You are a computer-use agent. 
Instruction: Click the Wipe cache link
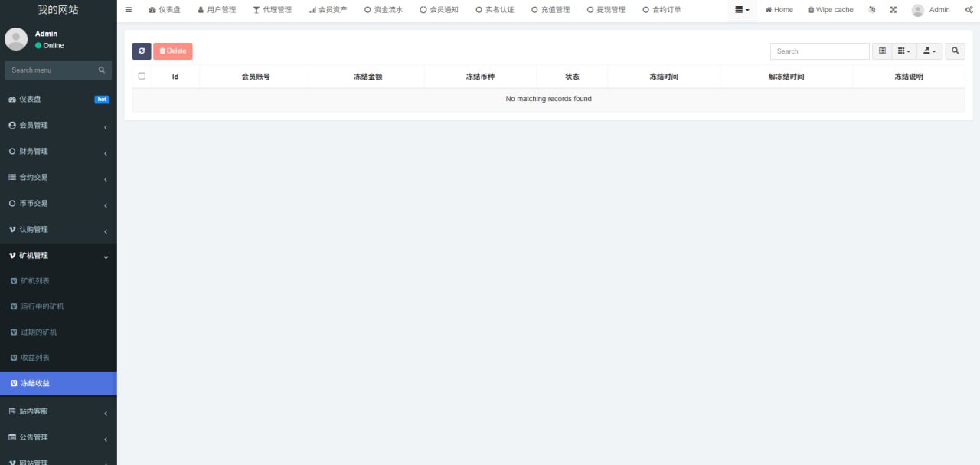831,10
